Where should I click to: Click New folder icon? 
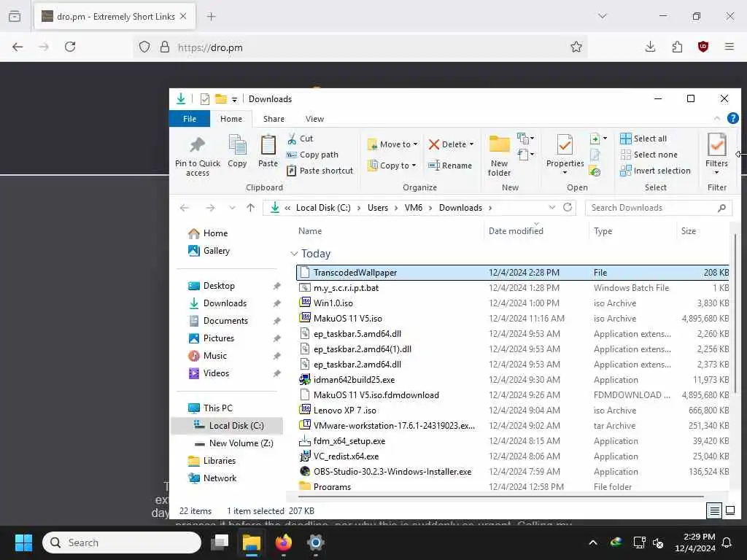click(x=499, y=144)
